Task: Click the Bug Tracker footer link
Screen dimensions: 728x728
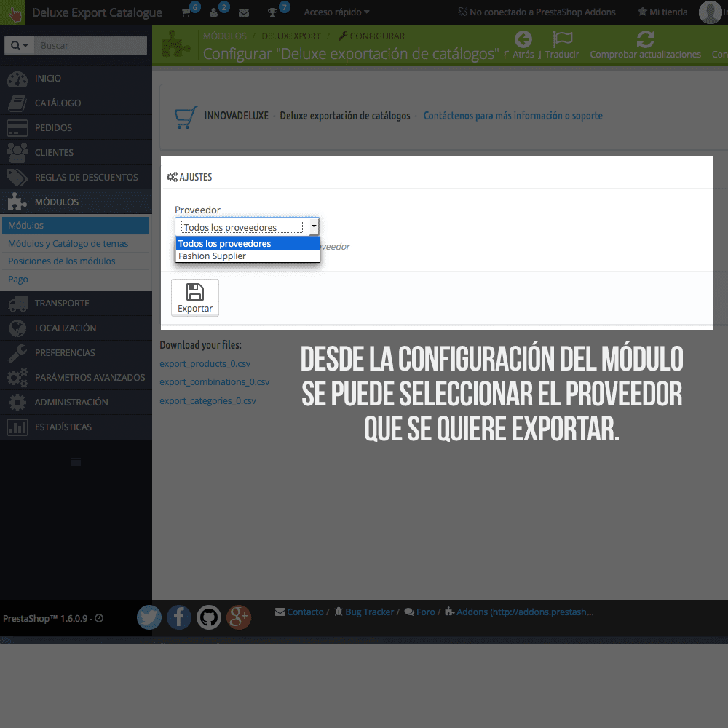Action: 364,612
